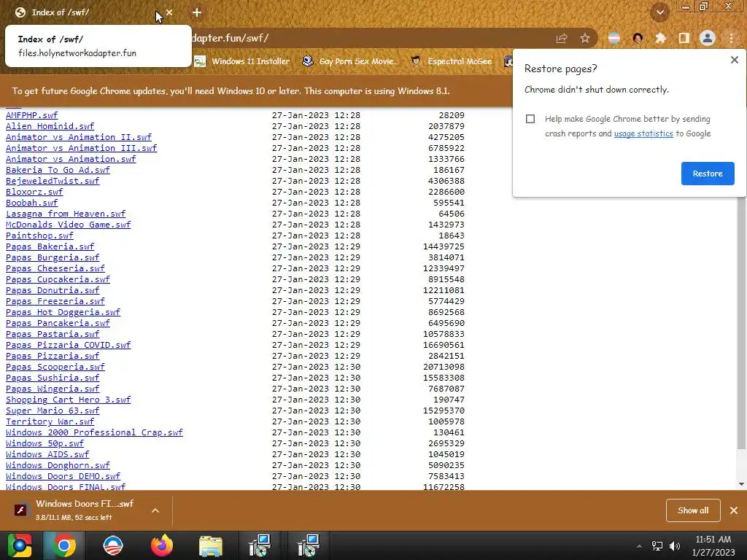747x560 pixels.
Task: Open the AMFPHP.swf link
Action: pos(31,115)
